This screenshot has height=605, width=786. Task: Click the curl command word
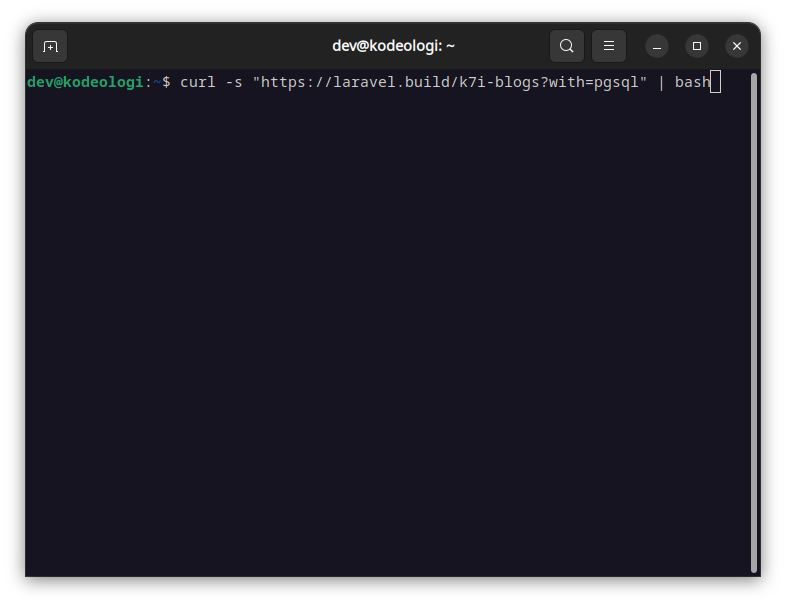pos(198,82)
